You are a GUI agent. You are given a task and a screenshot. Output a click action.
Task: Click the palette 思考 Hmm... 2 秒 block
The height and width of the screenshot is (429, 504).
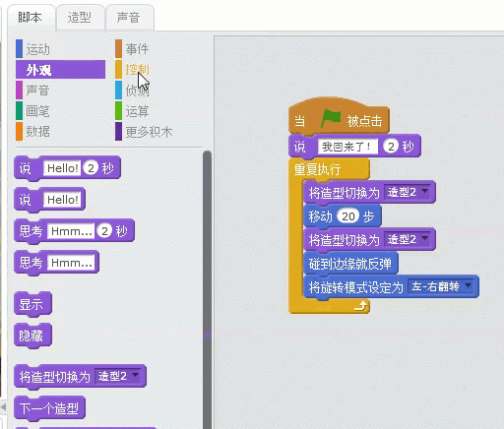pyautogui.click(x=74, y=231)
